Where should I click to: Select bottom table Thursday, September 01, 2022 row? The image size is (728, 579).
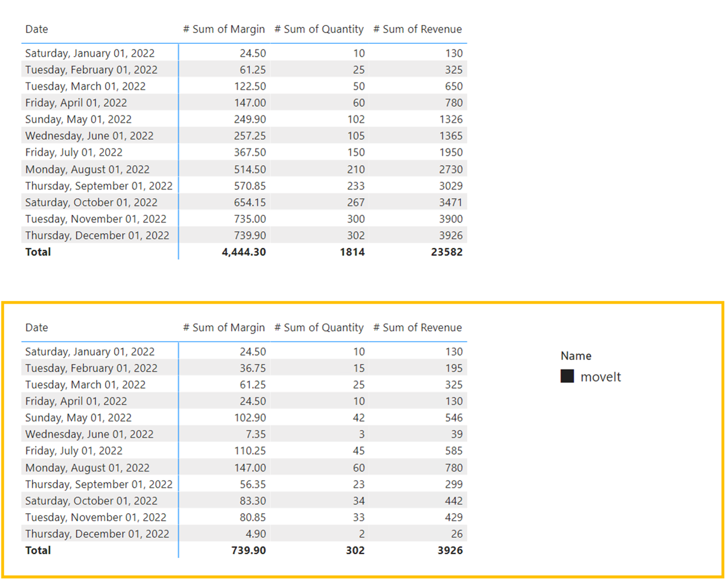click(244, 484)
